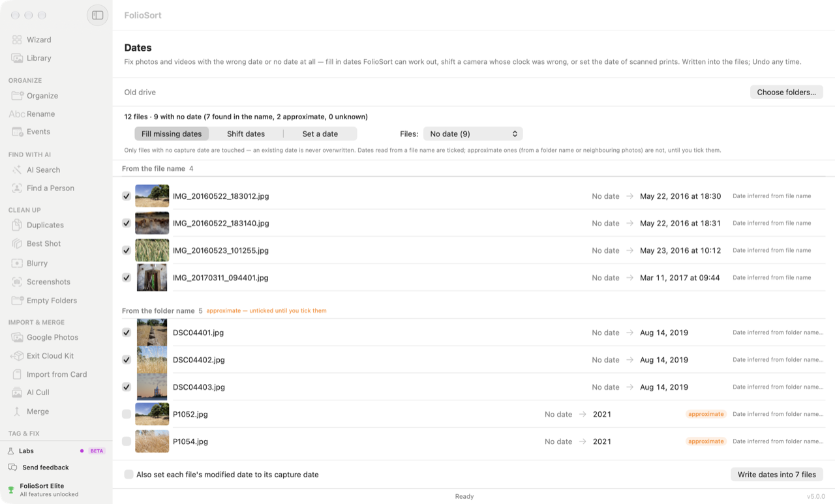Open the Events calendar icon
The width and height of the screenshot is (835, 504).
(x=17, y=132)
